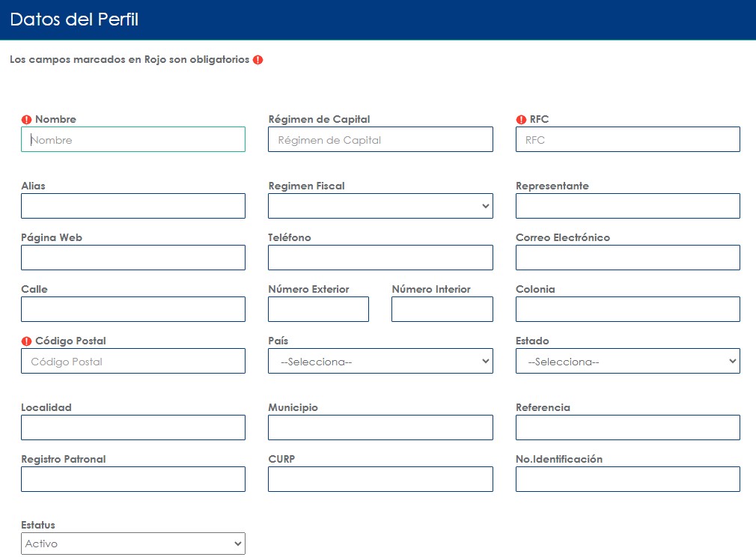Click the Alias text field
The image size is (756, 560).
click(x=132, y=206)
